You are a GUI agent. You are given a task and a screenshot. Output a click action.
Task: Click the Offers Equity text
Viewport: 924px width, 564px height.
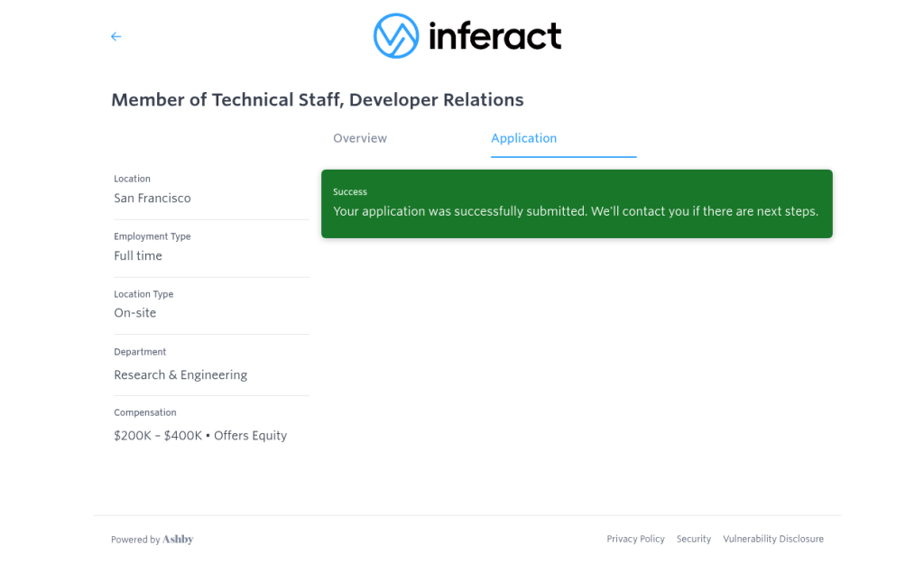coord(251,436)
